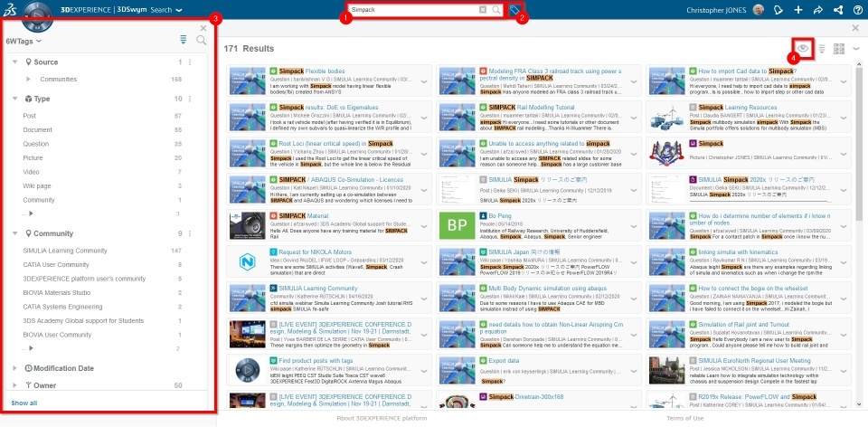Filter by Document type
The width and height of the screenshot is (868, 427).
(38, 129)
